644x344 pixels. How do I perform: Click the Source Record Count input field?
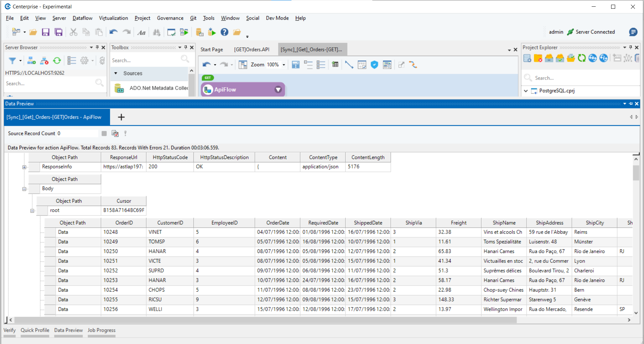coord(78,134)
